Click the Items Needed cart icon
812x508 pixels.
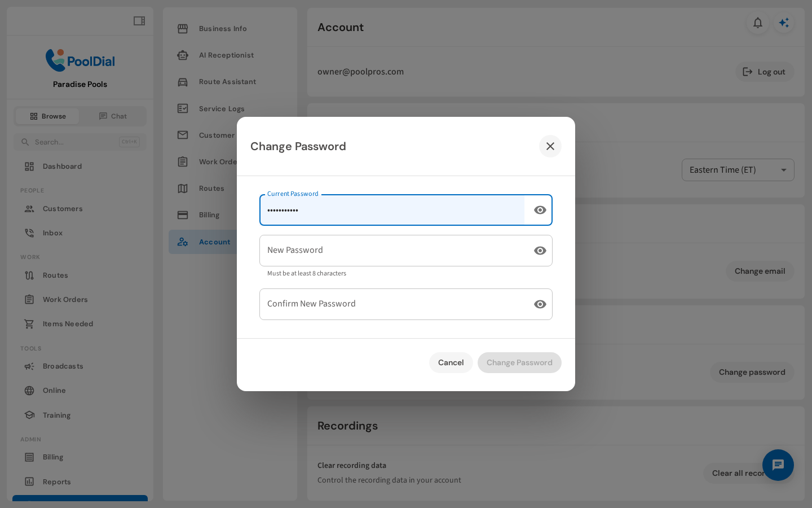[29, 324]
